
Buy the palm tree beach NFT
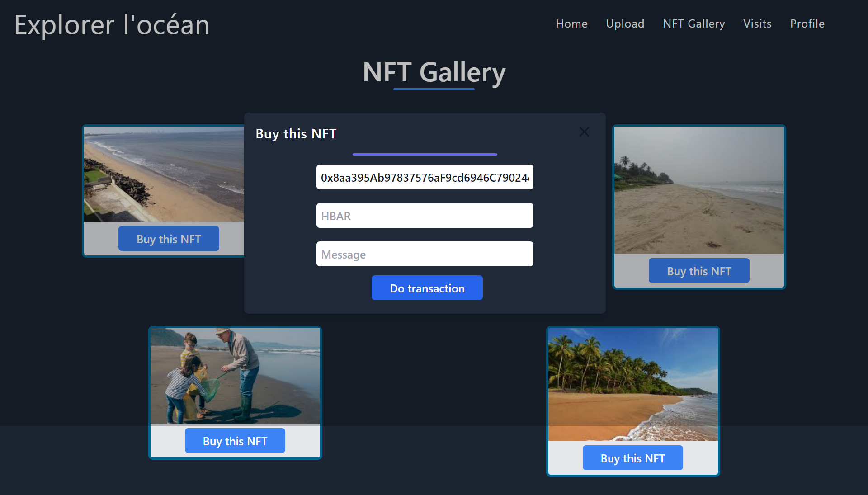pos(632,458)
